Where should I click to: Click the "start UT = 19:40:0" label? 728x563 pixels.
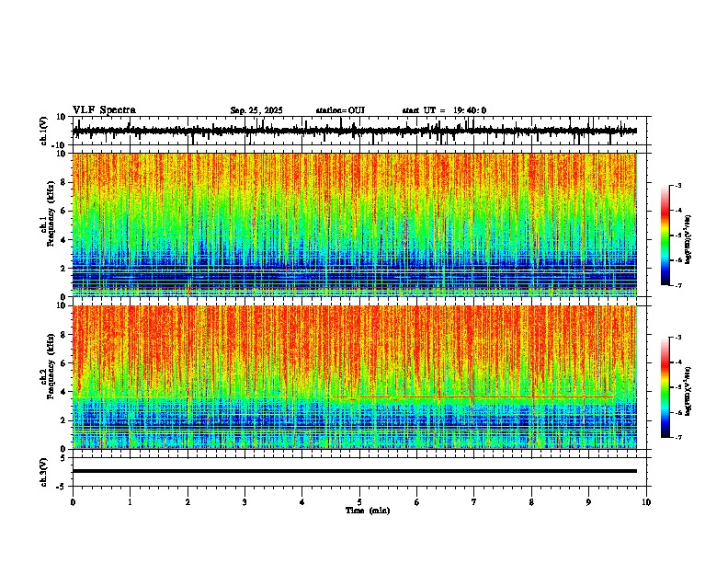(444, 110)
